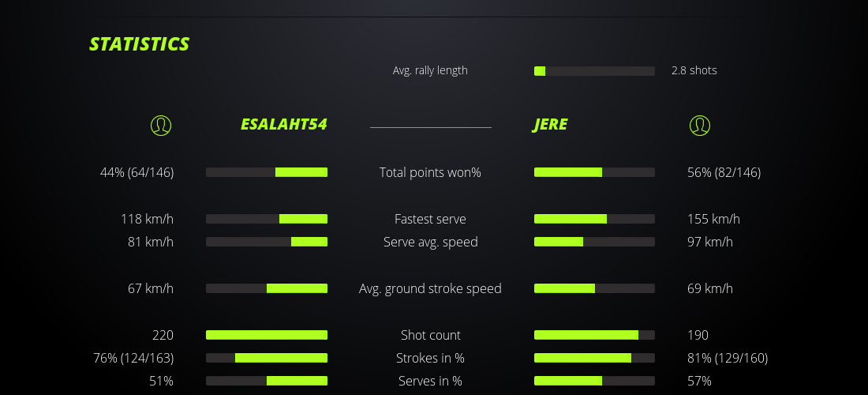Click the Avg. ground stroke speed label

(430, 288)
